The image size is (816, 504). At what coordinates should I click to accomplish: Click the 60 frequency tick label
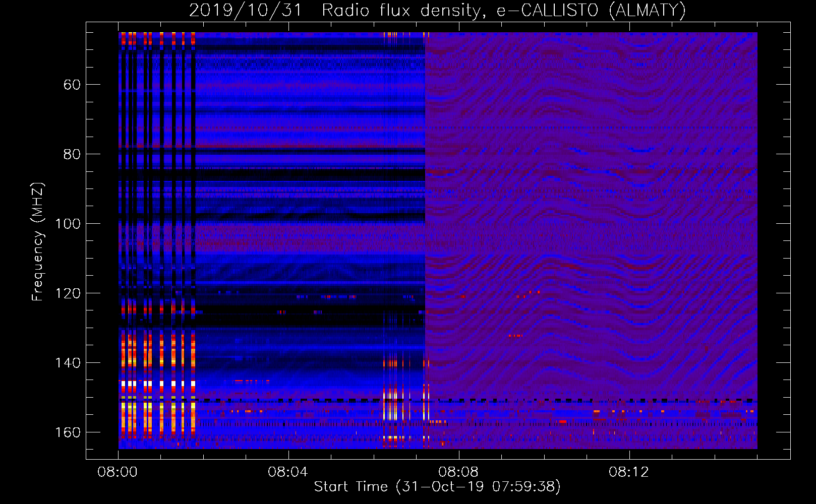[72, 85]
